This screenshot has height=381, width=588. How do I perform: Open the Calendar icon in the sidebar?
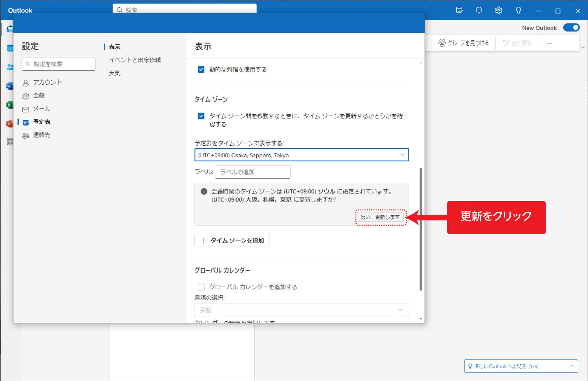[x=10, y=48]
